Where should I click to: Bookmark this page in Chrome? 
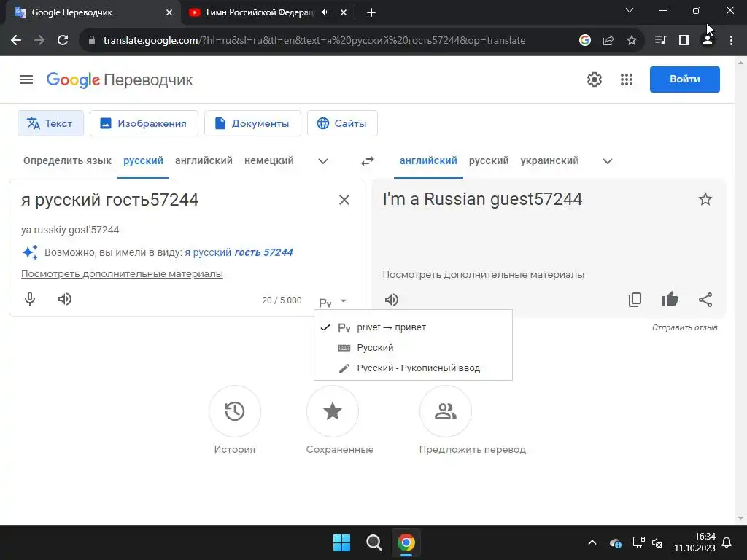click(x=631, y=41)
